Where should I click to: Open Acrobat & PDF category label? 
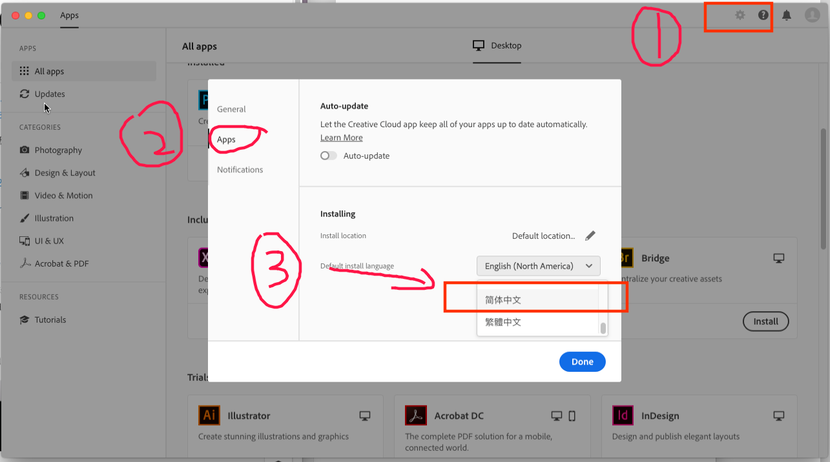click(61, 264)
